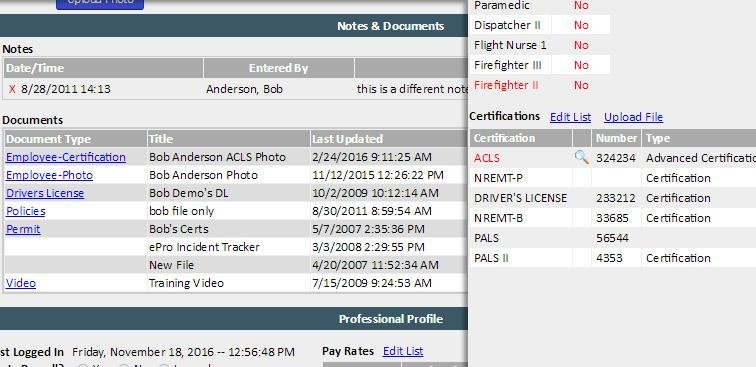Select the ACLS certification row
Screen dimensions: 756x367
pyautogui.click(x=613, y=158)
